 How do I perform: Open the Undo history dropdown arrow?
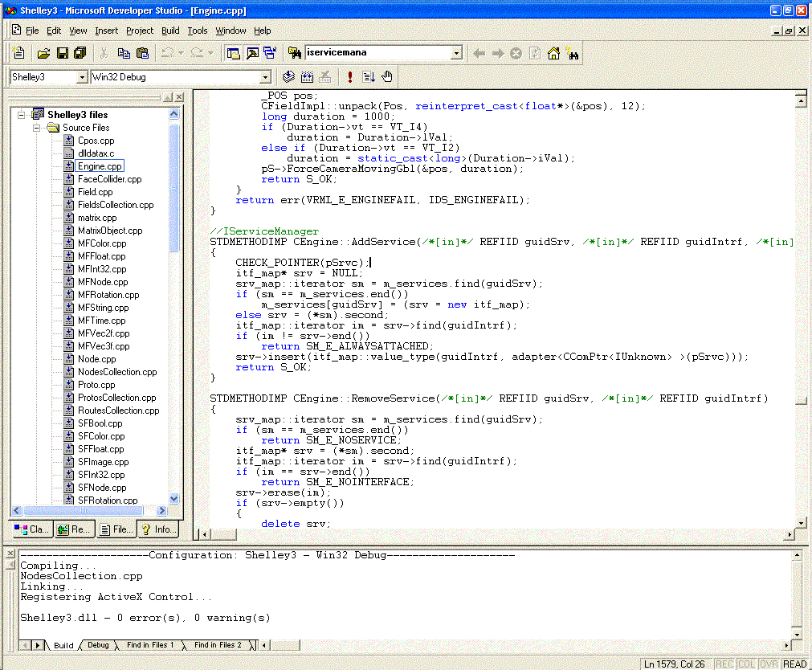[x=181, y=53]
